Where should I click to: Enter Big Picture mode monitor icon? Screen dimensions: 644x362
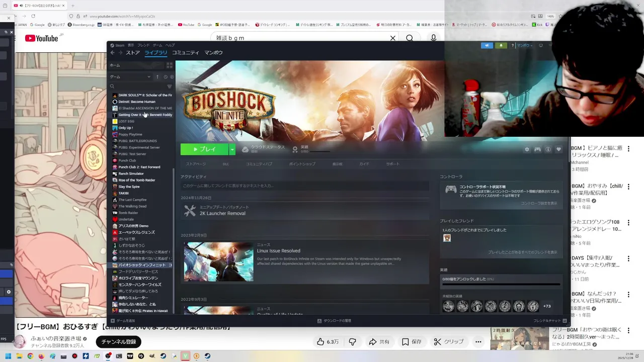(541, 45)
